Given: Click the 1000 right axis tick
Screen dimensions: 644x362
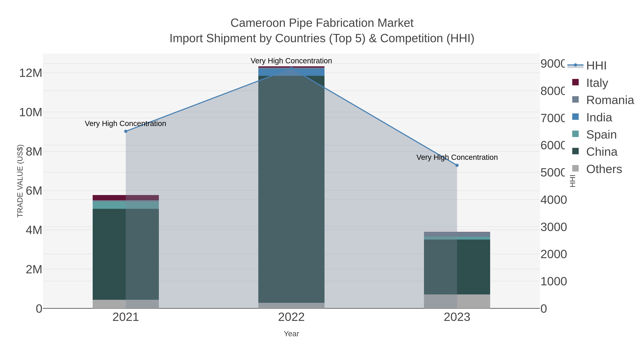Looking at the screenshot, I should (553, 282).
